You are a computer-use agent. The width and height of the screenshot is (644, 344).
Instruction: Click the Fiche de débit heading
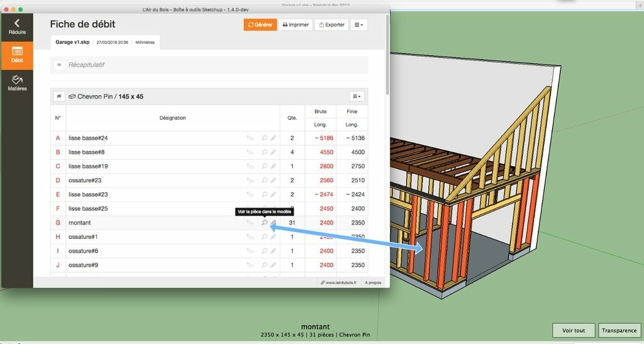tap(82, 25)
